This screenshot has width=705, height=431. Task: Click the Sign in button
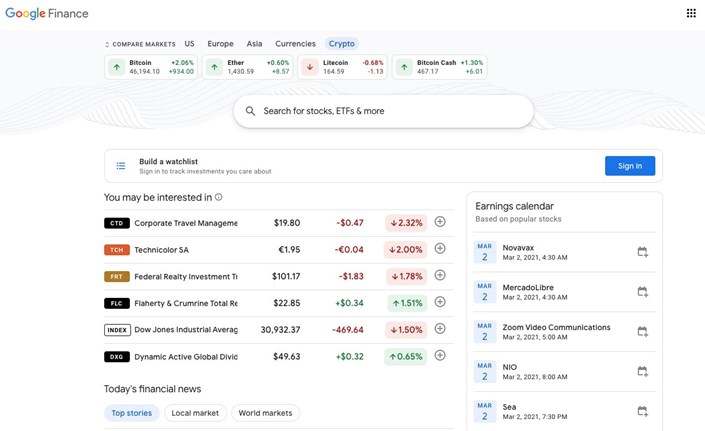click(630, 166)
